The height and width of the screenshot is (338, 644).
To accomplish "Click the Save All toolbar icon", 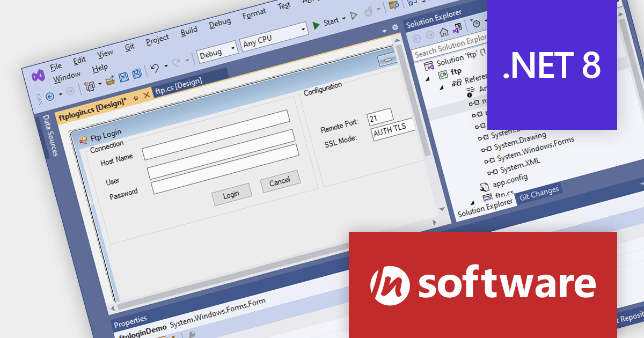I will point(137,74).
